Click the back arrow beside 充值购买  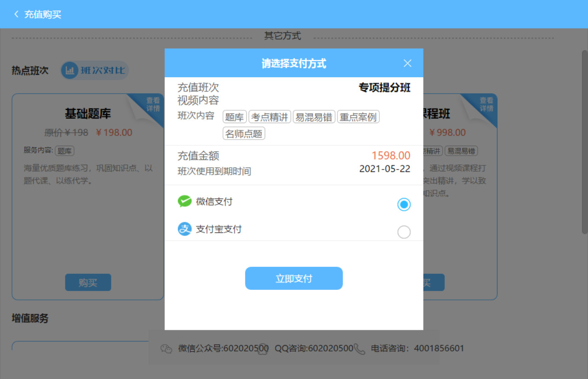(x=17, y=14)
